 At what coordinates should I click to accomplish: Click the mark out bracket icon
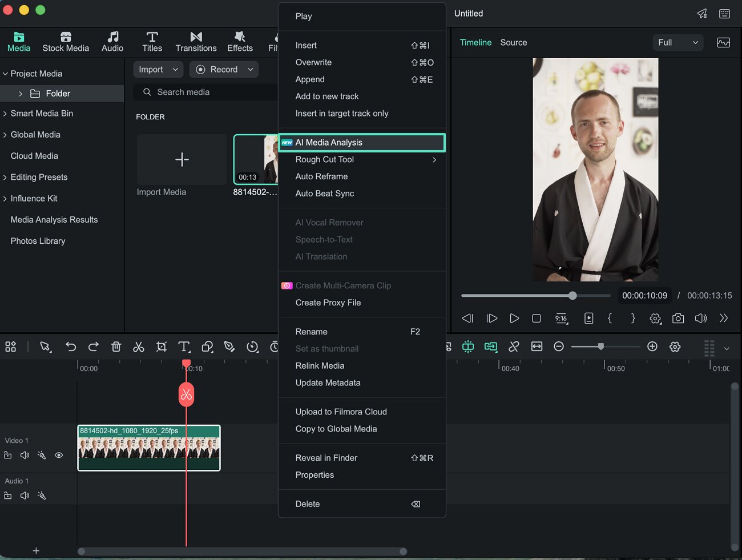pos(632,319)
